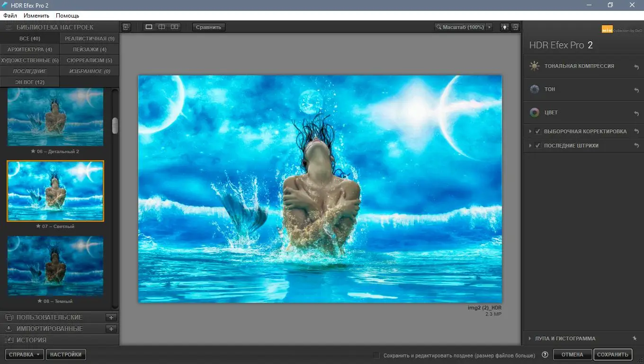Viewport: 644px width, 364px height.
Task: Switch to split-view comparison icon
Action: 161,27
